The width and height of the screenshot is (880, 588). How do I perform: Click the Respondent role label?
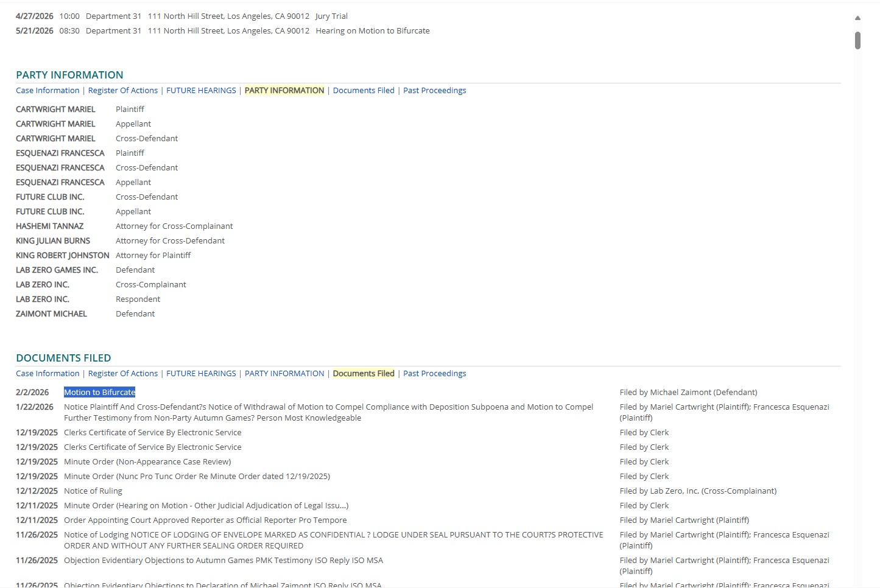(x=138, y=299)
